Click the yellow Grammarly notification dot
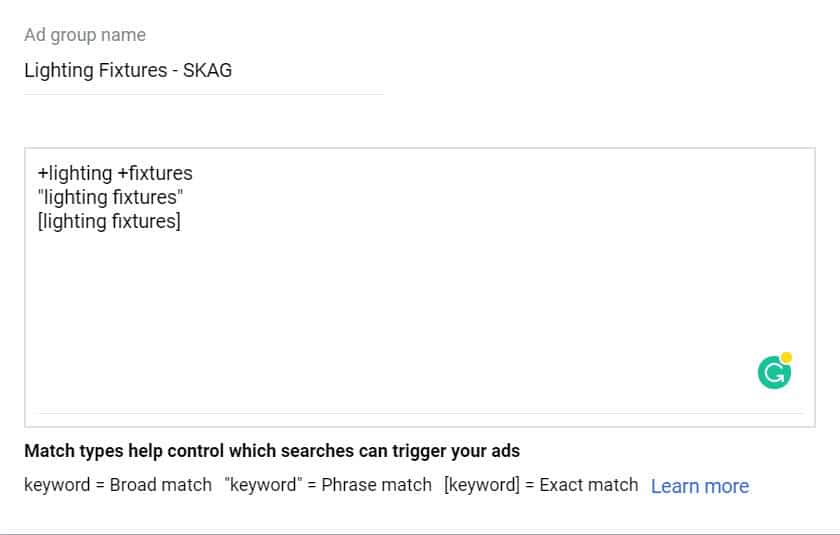 pyautogui.click(x=786, y=357)
